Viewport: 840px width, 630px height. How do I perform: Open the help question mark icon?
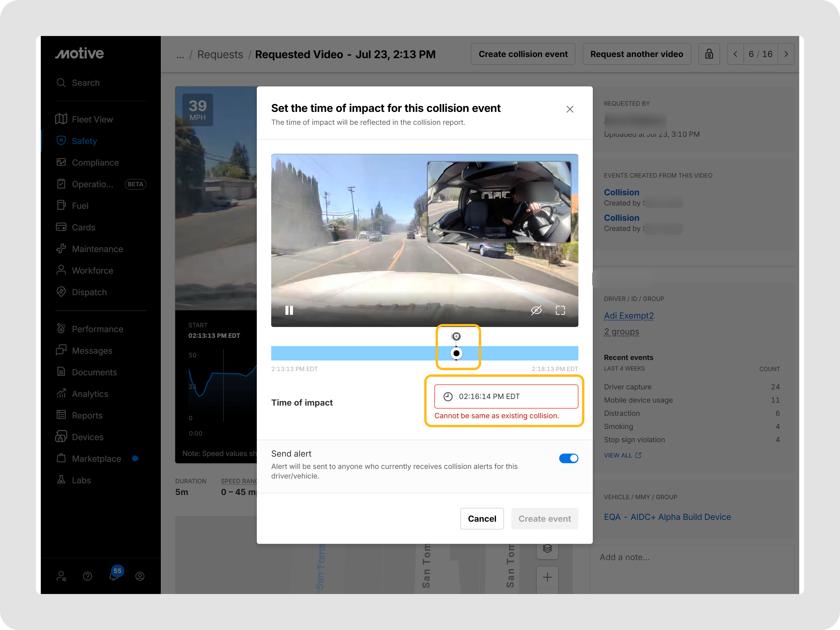click(87, 577)
